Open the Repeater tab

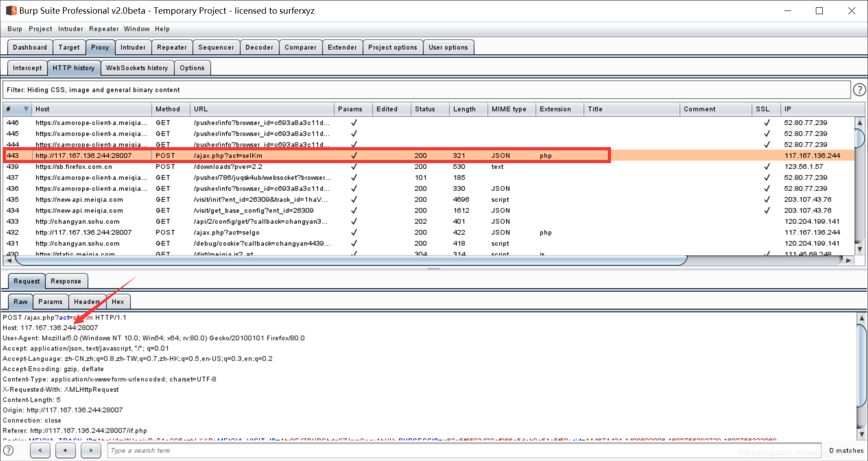(x=172, y=47)
